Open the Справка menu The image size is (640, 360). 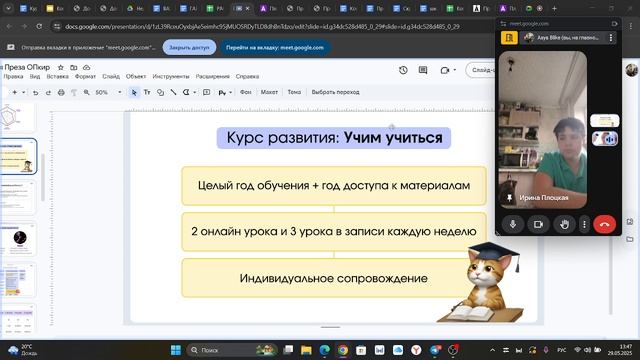click(x=247, y=76)
